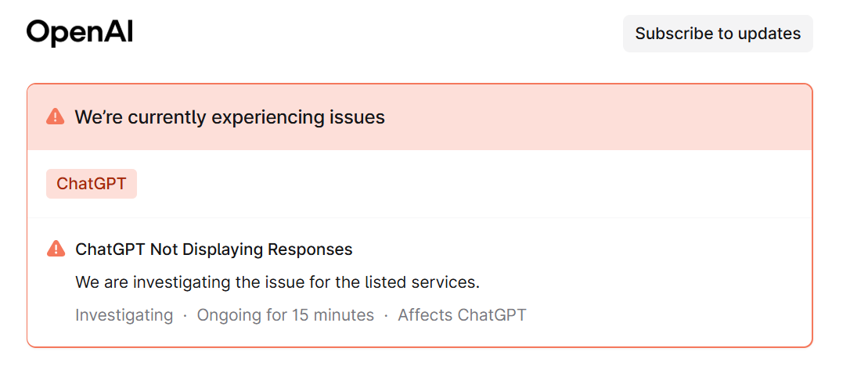Click the warning triangle in the pink banner

pos(56,117)
